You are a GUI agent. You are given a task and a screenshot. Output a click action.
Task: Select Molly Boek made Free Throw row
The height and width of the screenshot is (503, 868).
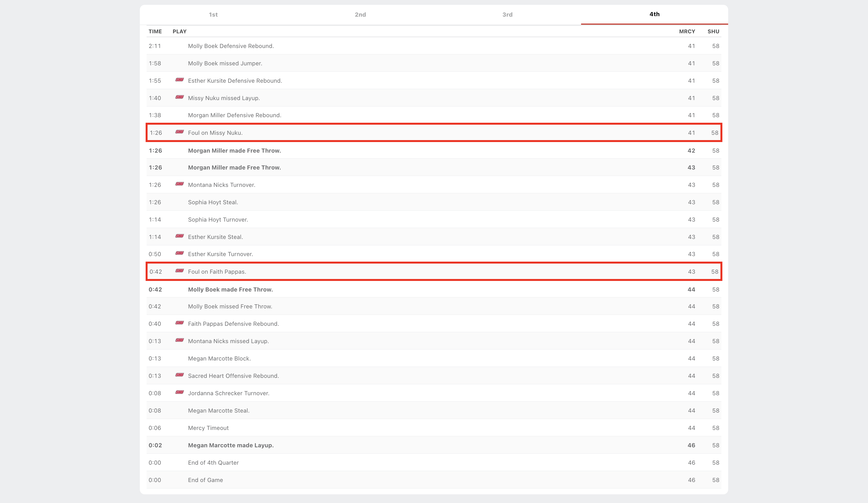(230, 289)
